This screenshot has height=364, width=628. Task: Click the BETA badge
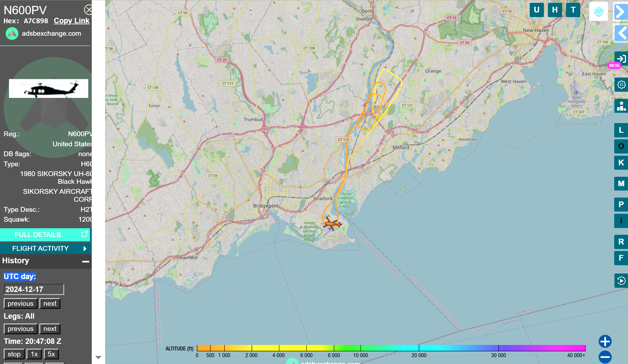coord(614,65)
